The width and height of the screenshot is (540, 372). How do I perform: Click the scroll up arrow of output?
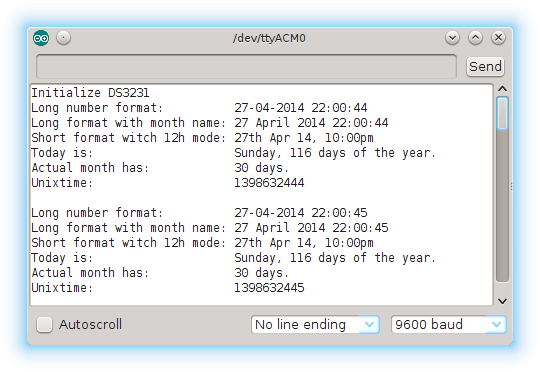(x=502, y=89)
